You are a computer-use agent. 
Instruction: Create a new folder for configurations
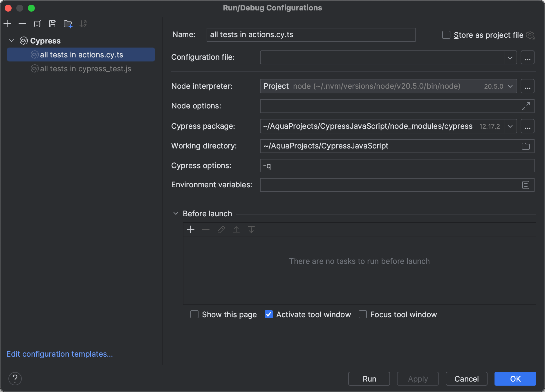(68, 23)
